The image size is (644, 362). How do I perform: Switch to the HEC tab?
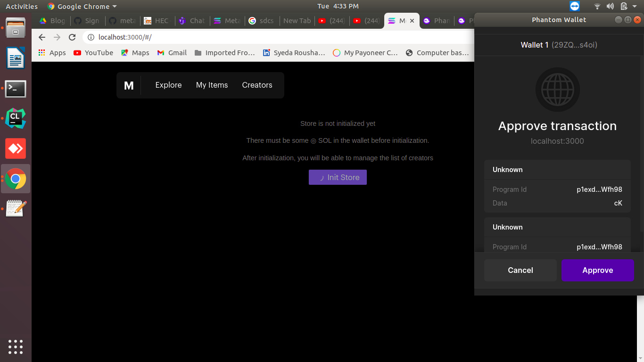click(x=157, y=21)
